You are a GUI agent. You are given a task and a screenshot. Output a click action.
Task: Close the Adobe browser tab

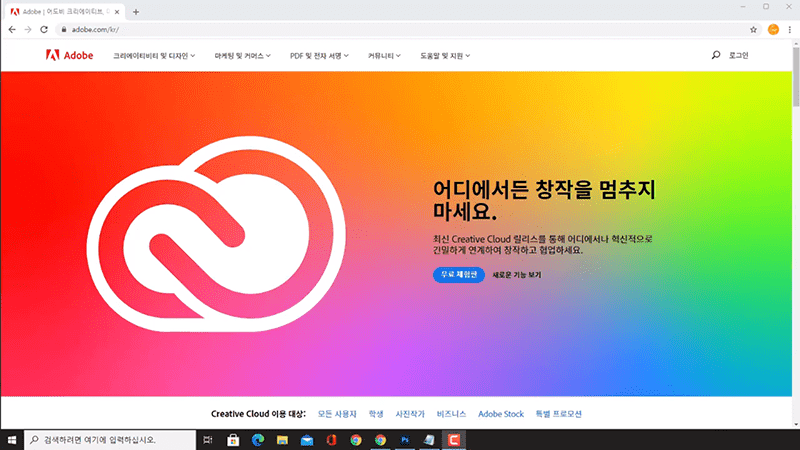tap(117, 12)
